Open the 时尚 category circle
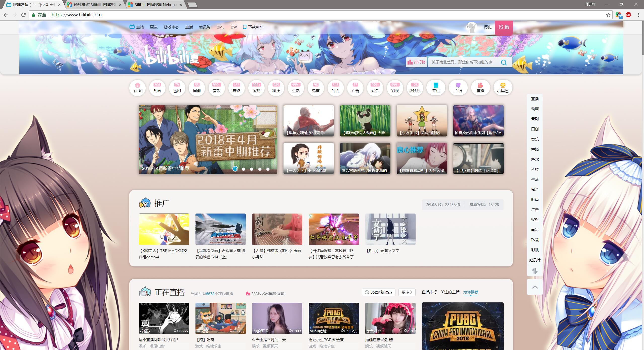 click(336, 88)
